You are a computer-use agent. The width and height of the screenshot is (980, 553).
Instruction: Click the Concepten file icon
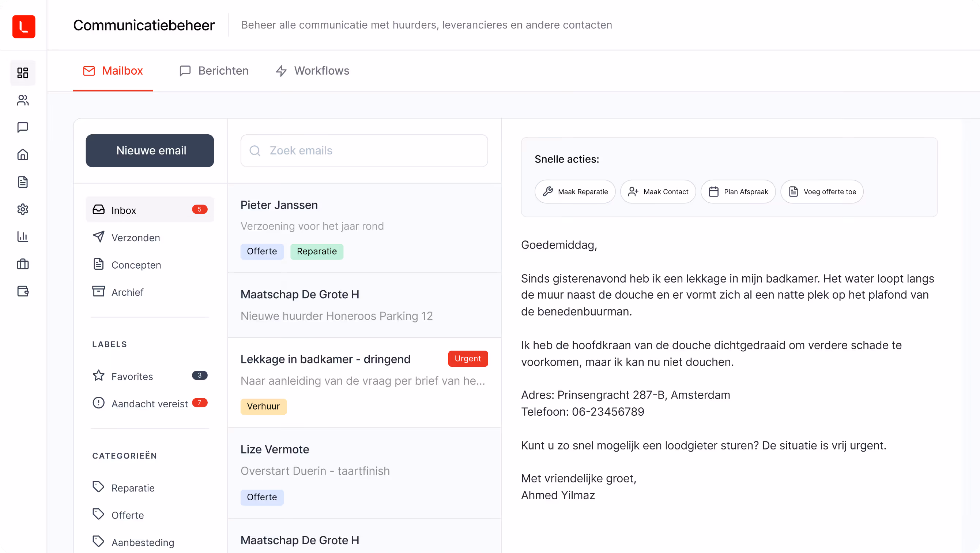tap(98, 264)
